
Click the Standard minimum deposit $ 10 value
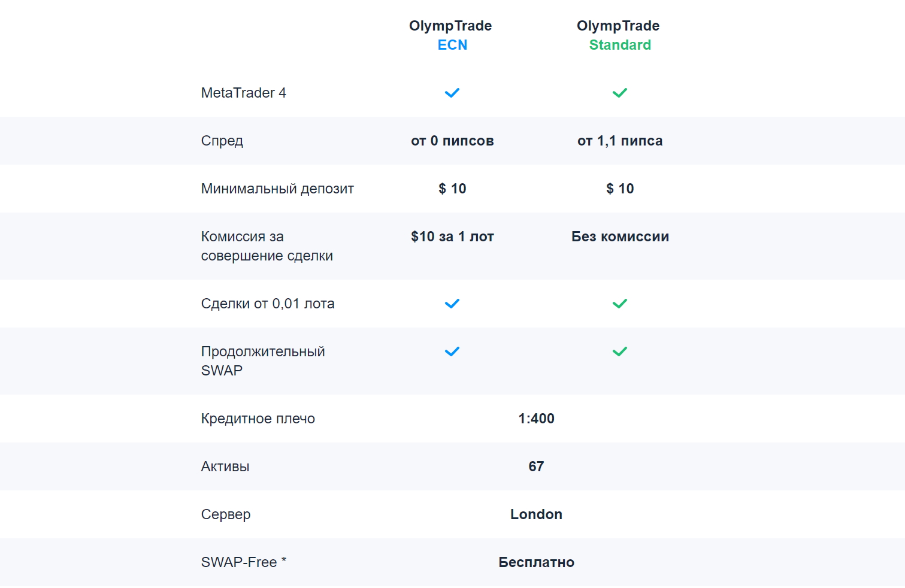click(620, 189)
